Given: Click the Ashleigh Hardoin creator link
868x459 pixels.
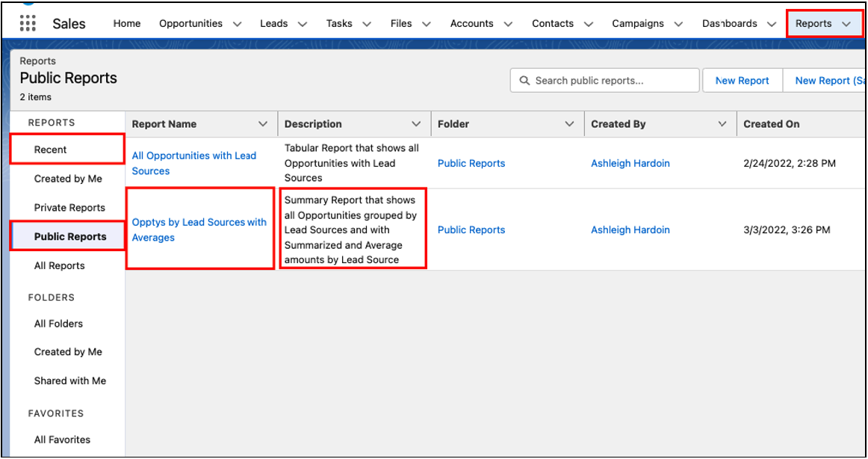Looking at the screenshot, I should click(x=630, y=163).
